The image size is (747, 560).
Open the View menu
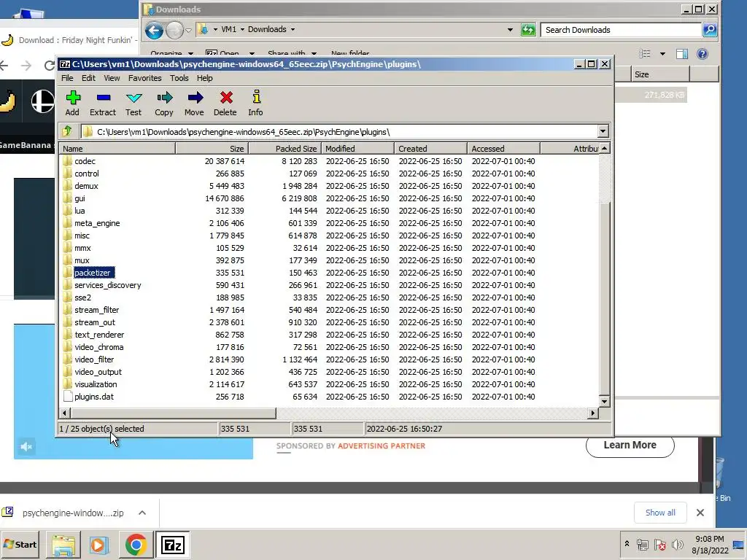pos(112,78)
